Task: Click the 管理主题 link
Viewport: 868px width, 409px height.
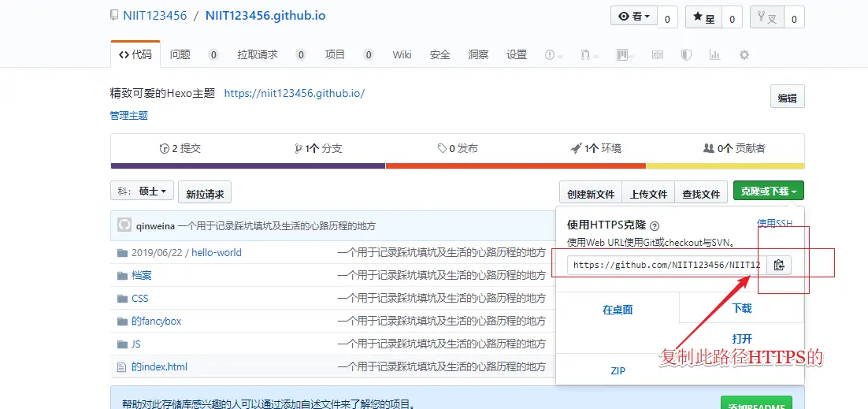Action: point(129,115)
